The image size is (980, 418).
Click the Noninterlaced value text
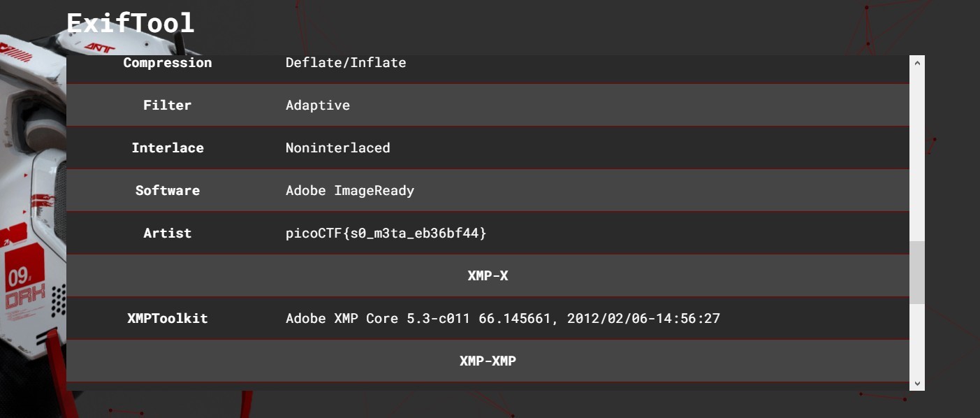click(338, 148)
